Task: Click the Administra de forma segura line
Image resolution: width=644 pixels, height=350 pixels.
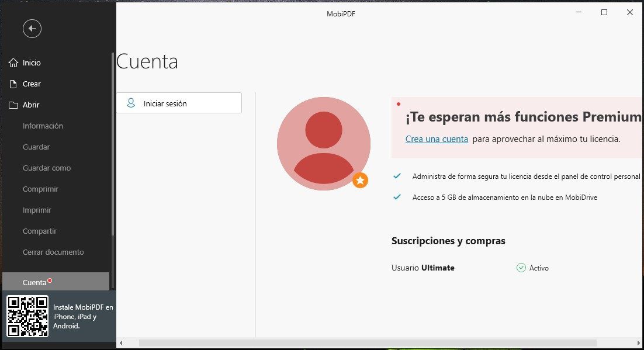Action: pos(526,176)
